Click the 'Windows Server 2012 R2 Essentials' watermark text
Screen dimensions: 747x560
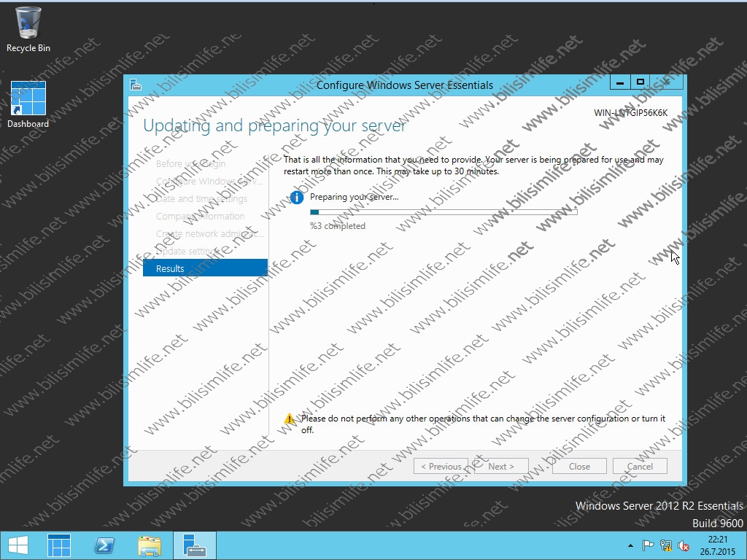pos(659,506)
